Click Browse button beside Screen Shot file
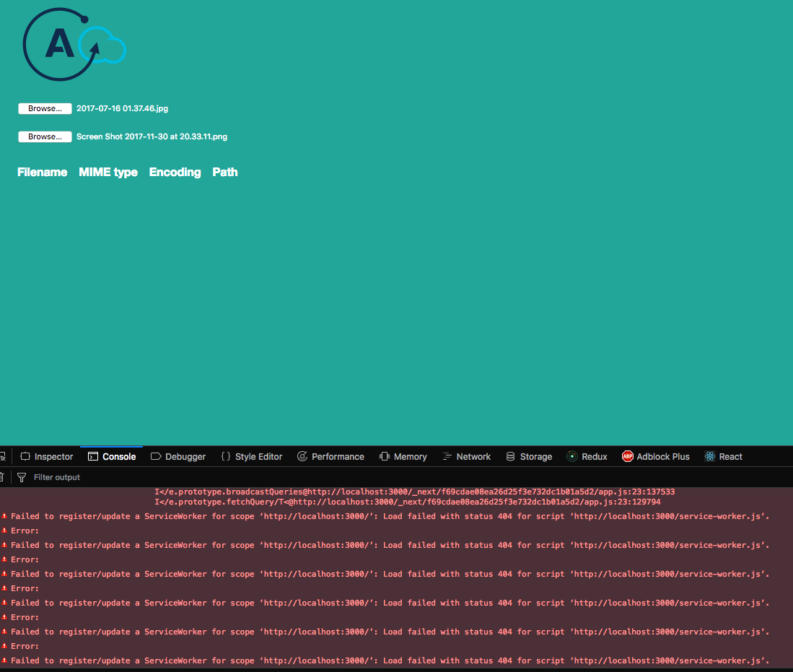The height and width of the screenshot is (672, 793). coord(45,136)
